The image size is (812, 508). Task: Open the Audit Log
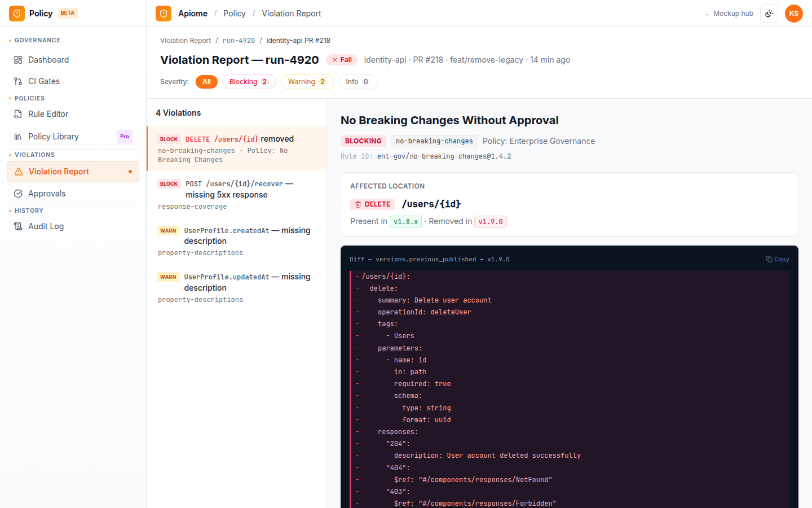[x=73, y=226]
